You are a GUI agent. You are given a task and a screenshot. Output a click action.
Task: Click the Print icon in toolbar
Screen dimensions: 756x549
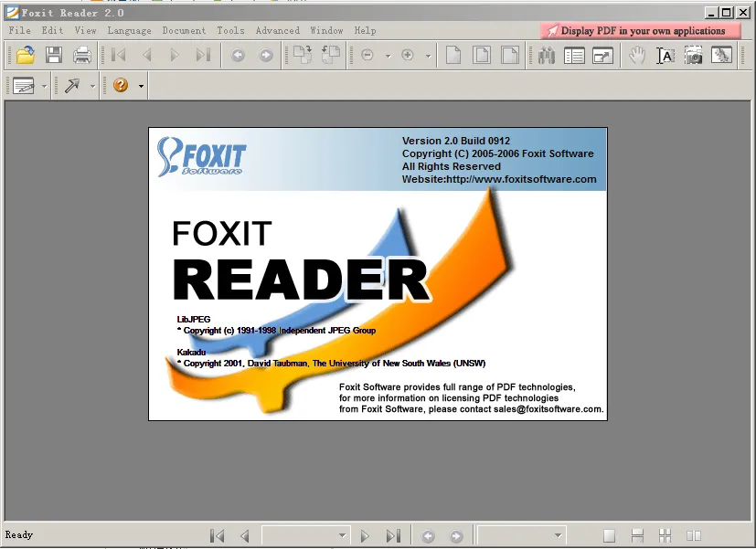82,55
